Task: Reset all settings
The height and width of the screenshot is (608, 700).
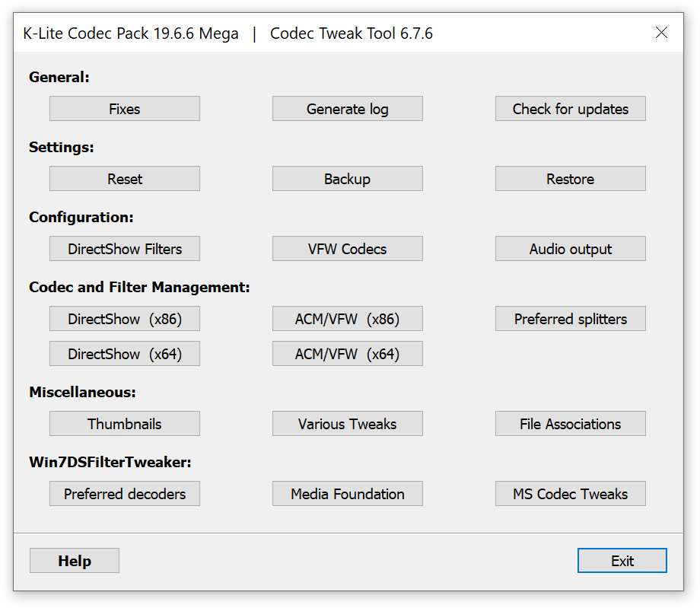Action: pos(124,178)
